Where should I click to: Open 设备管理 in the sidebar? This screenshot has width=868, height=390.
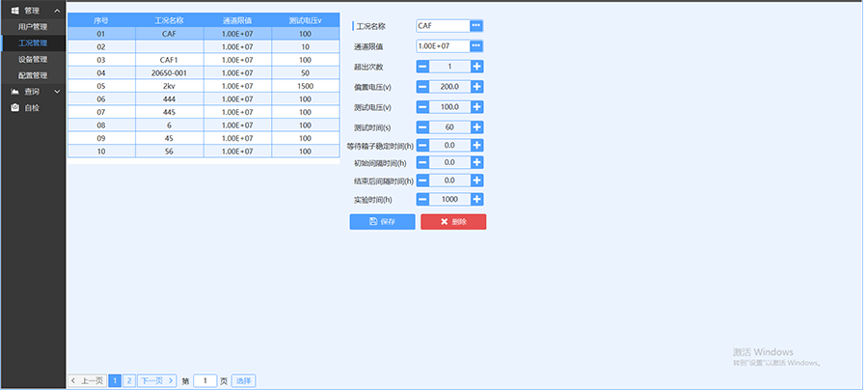click(33, 59)
